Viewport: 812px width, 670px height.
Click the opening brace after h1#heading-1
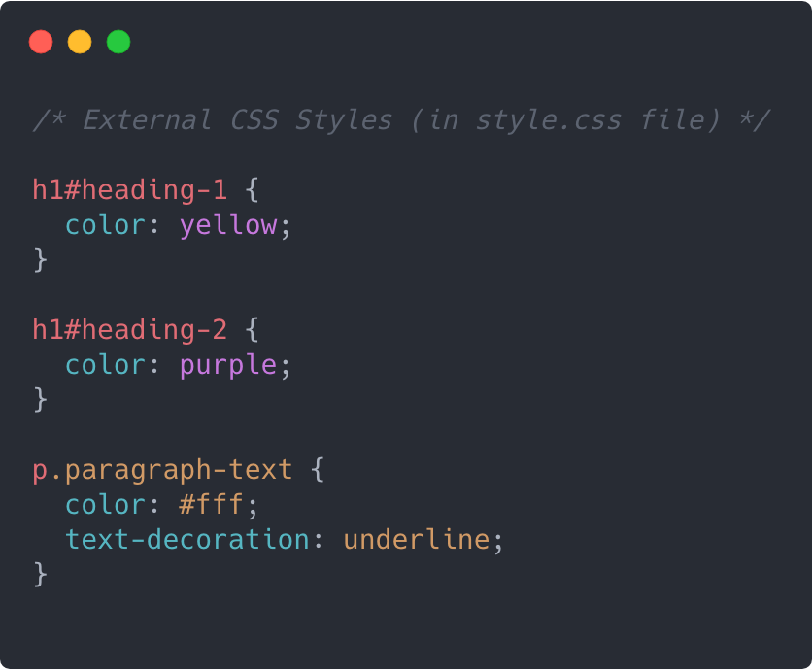point(252,189)
